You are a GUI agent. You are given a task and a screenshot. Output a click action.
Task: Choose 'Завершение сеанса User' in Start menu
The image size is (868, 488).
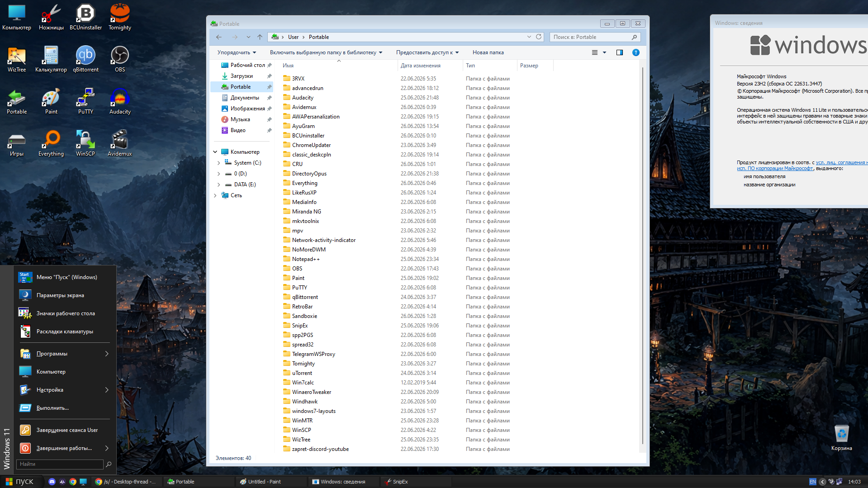[65, 430]
